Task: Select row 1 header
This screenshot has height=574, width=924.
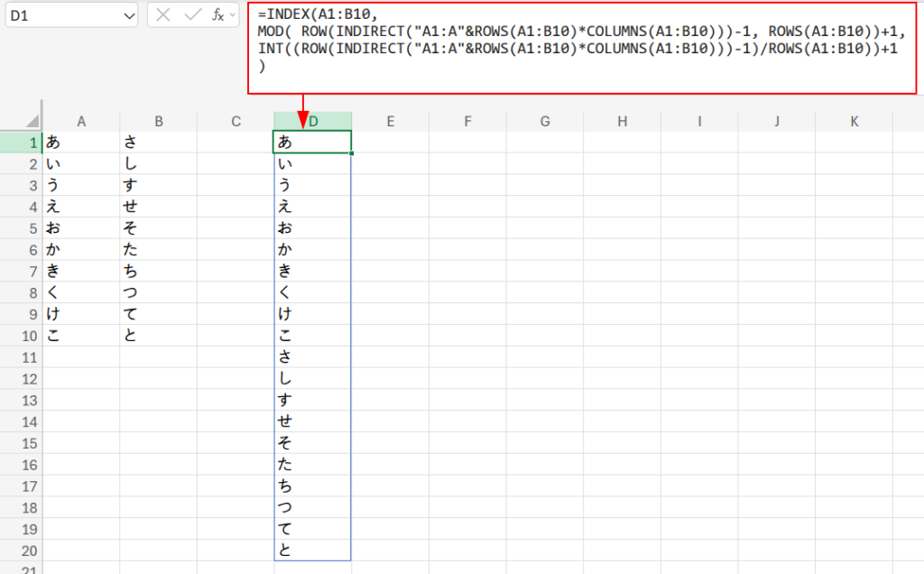Action: [x=21, y=142]
